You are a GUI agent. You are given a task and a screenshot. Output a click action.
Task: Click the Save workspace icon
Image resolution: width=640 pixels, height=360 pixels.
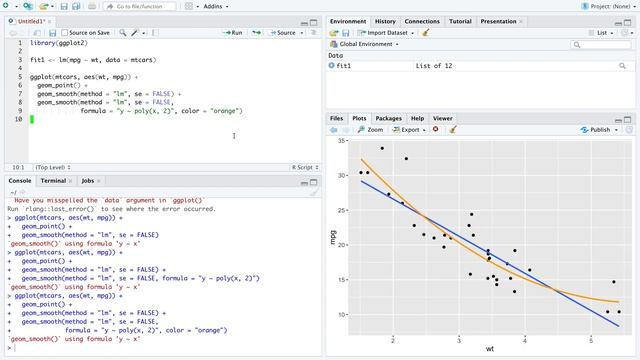pyautogui.click(x=346, y=33)
